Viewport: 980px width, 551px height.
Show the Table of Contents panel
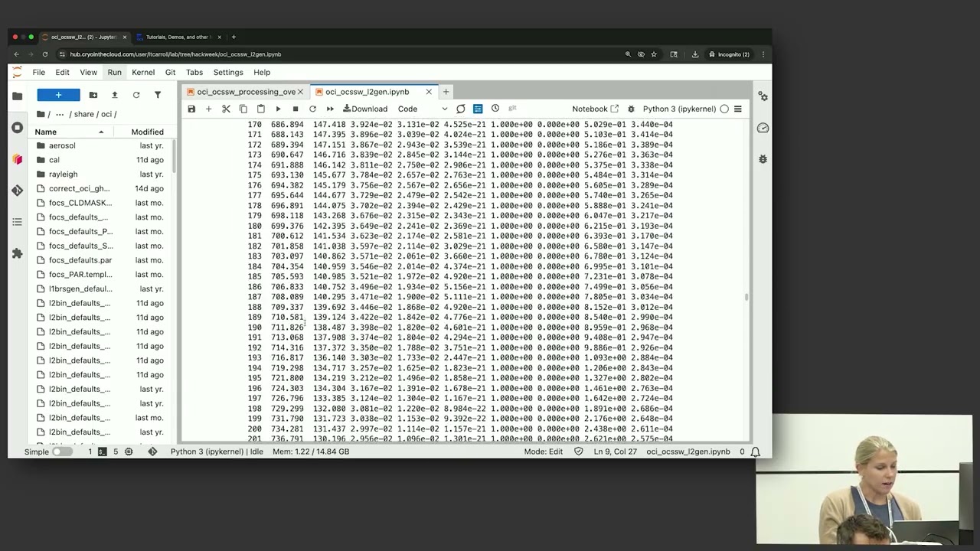tap(17, 222)
